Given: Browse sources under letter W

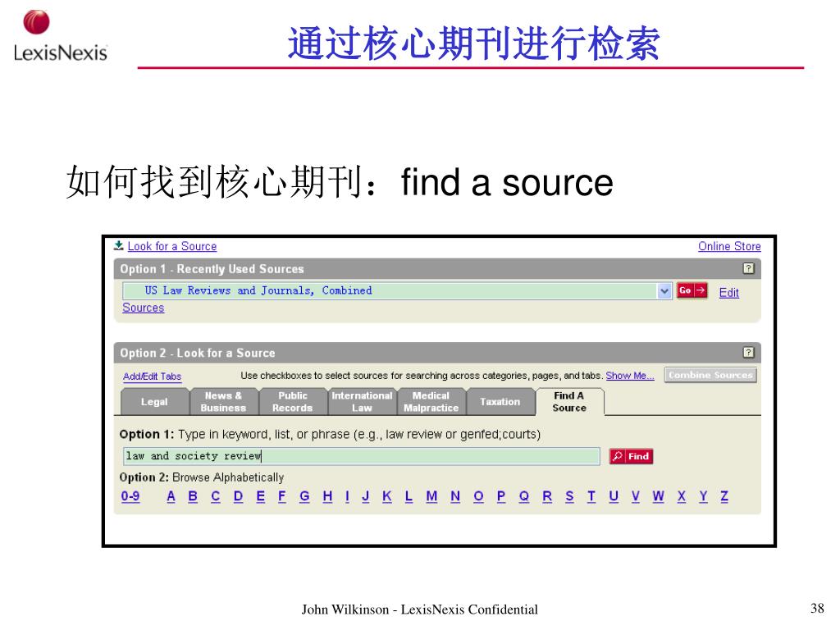Looking at the screenshot, I should pos(659,496).
